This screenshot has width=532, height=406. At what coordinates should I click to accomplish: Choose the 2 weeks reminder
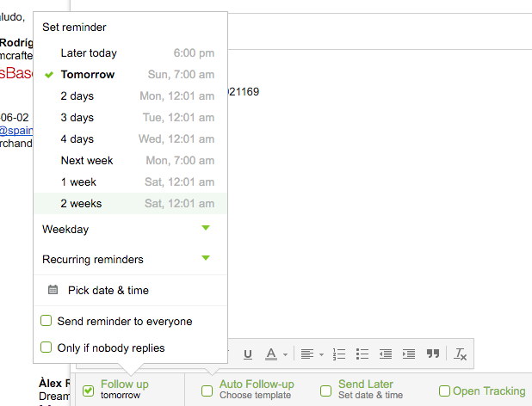tap(81, 204)
